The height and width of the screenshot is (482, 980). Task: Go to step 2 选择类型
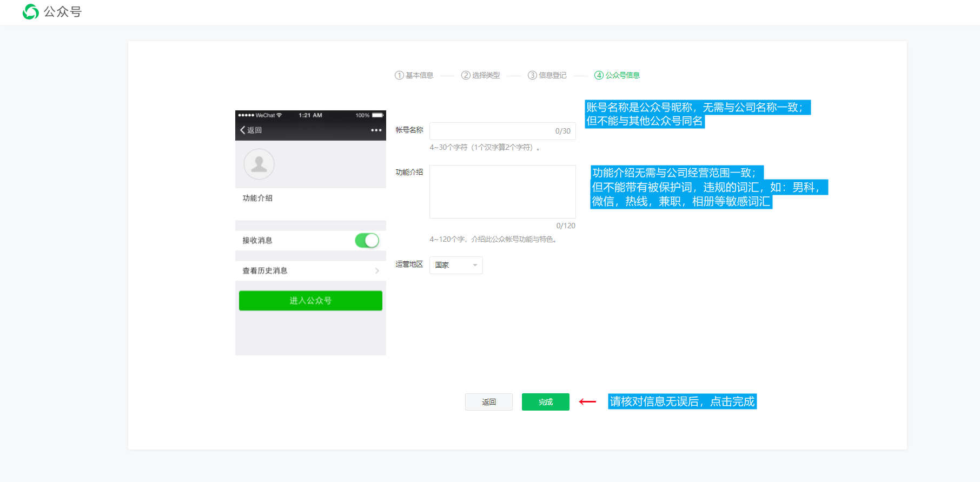pyautogui.click(x=480, y=75)
